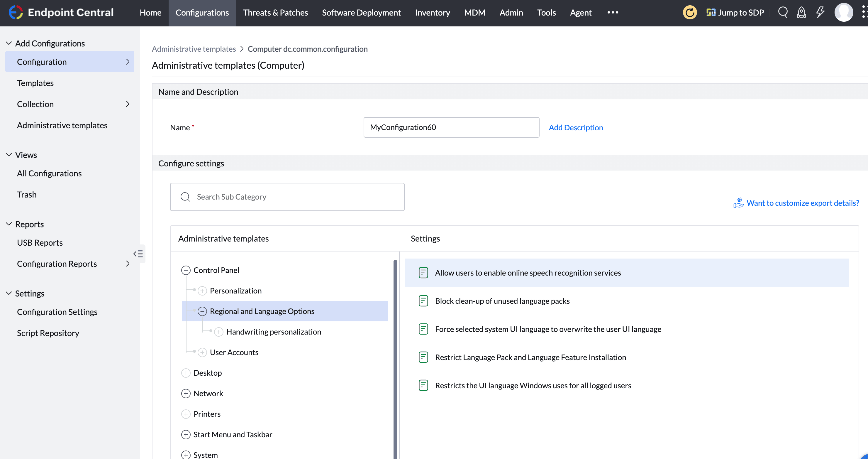Click the Jump to SDP icon

point(711,13)
